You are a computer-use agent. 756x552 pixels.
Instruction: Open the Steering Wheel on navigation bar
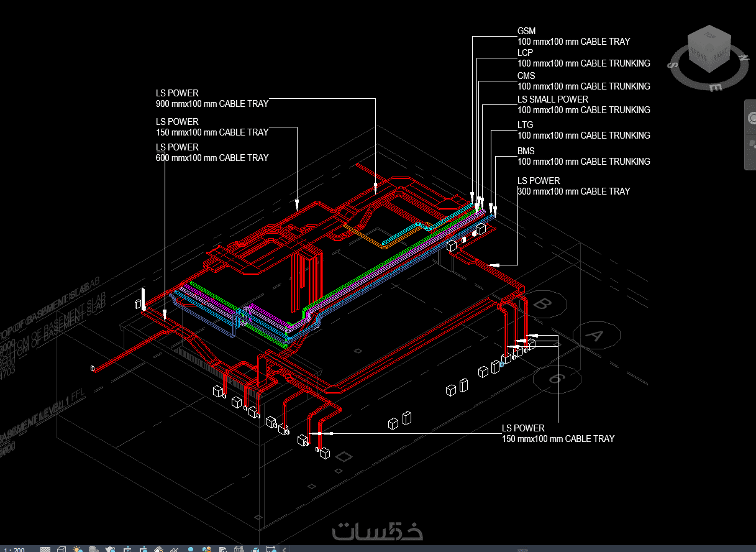751,119
